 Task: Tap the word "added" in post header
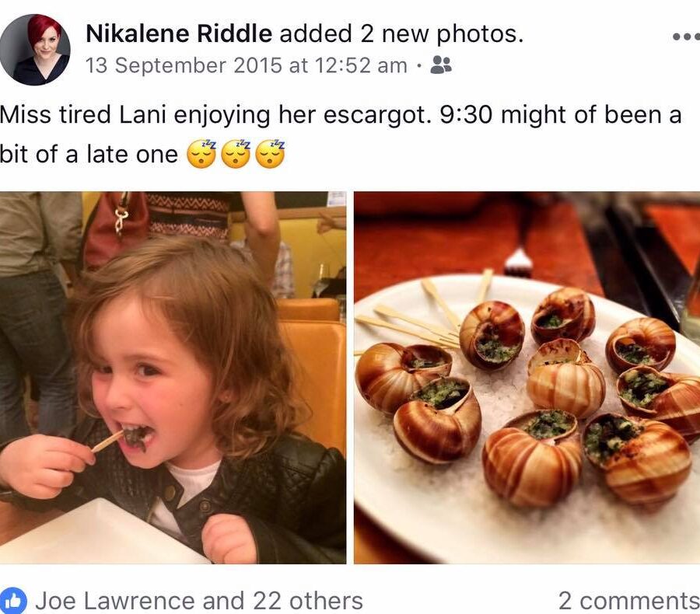[x=314, y=33]
